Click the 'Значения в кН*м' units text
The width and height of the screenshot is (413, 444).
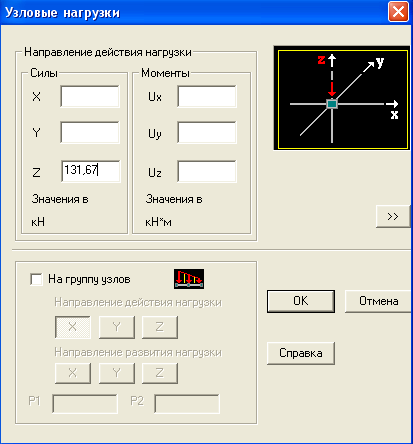[x=174, y=210]
